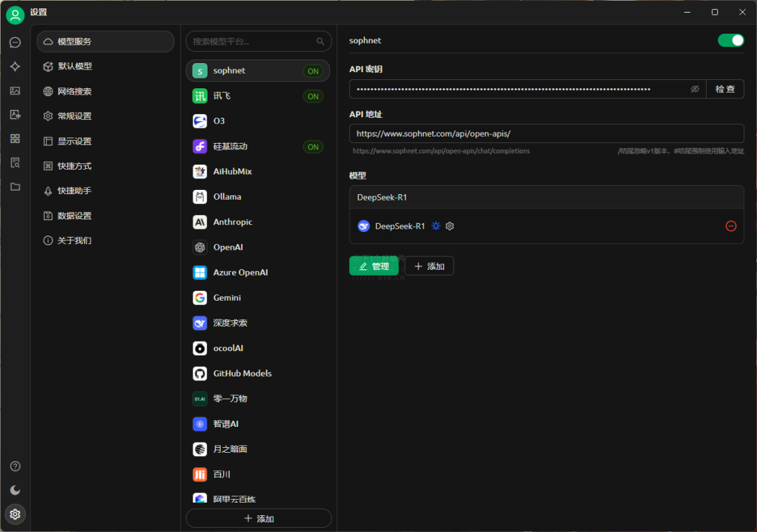The width and height of the screenshot is (757, 532).
Task: Click the 搜索模型平台 search field
Action: (x=259, y=41)
